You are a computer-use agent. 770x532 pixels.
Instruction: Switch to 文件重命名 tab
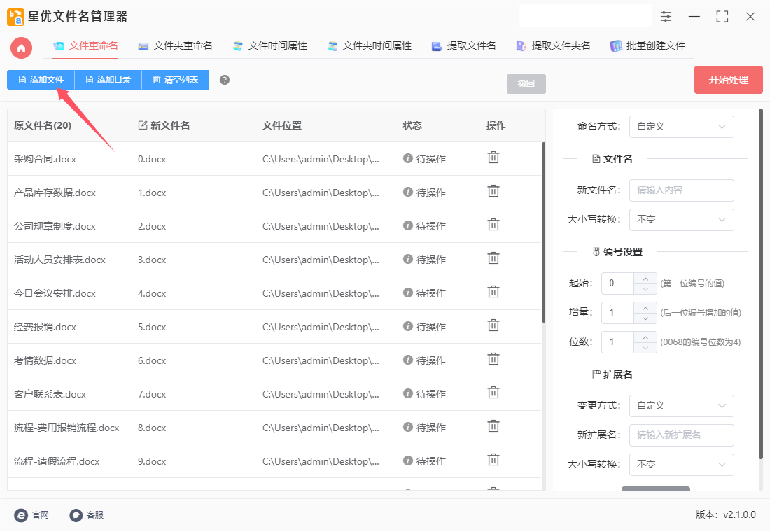[85, 46]
